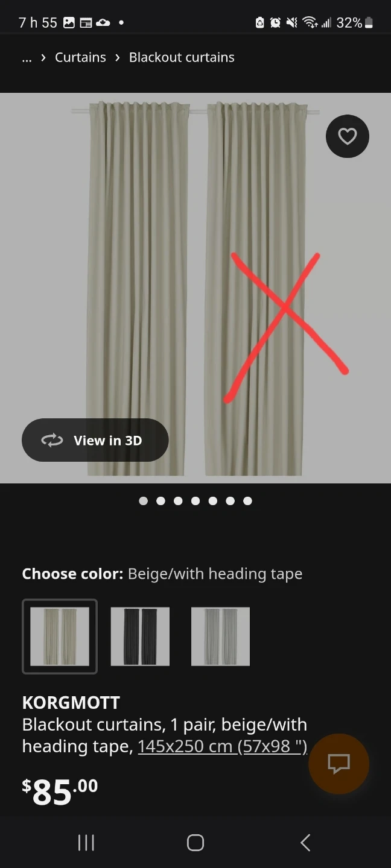The width and height of the screenshot is (391, 868).
Task: Choose the grey curtain color option
Action: click(x=220, y=636)
